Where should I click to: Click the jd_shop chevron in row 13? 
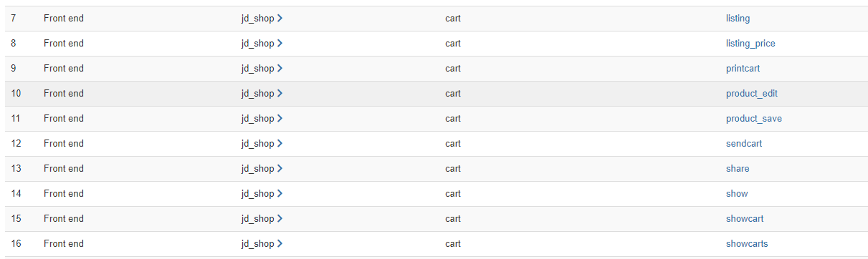[280, 169]
